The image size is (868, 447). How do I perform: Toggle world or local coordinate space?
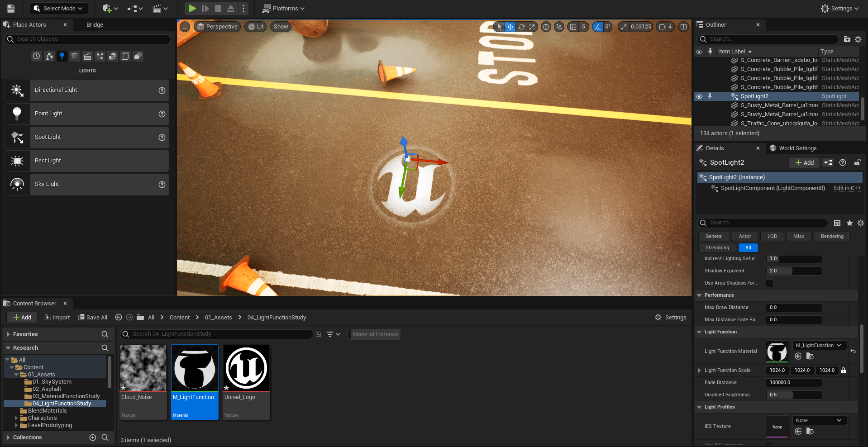[546, 27]
